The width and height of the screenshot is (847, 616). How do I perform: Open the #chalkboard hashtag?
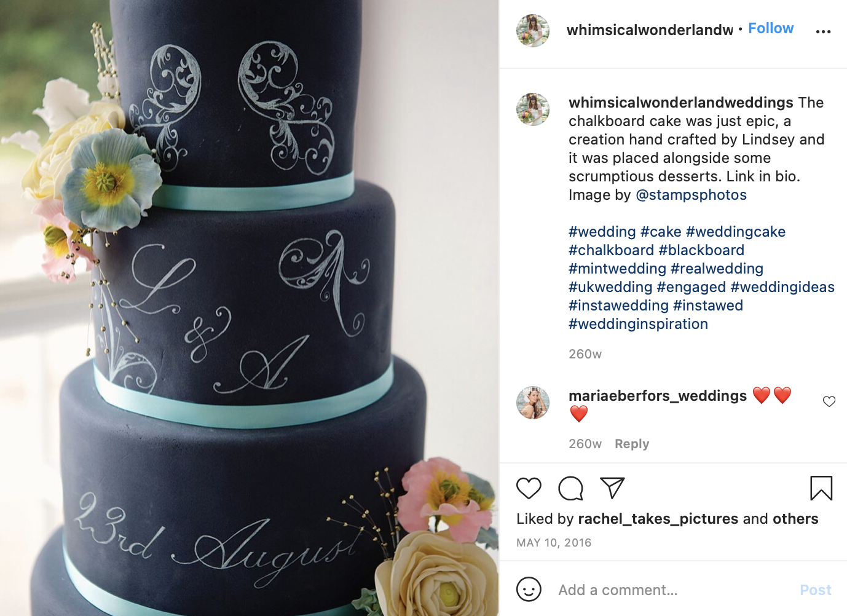click(x=611, y=250)
